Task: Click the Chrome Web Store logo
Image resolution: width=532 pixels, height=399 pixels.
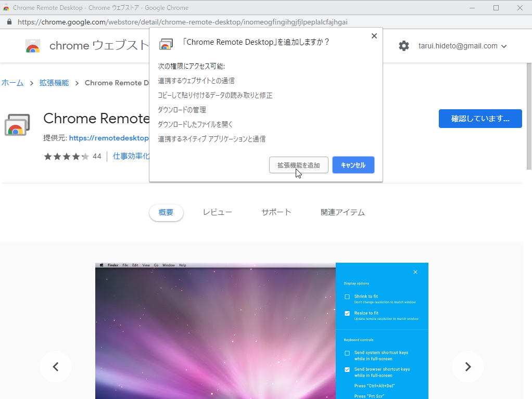Action: 33,46
